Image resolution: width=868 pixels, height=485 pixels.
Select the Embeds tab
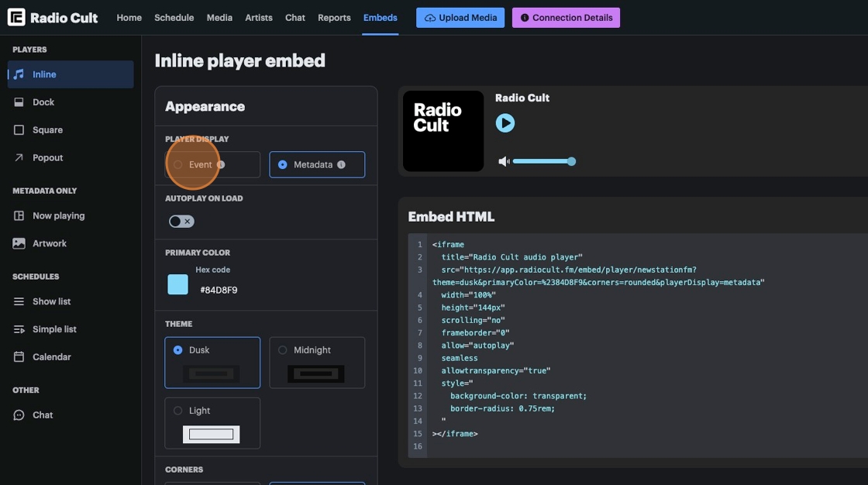pos(380,18)
